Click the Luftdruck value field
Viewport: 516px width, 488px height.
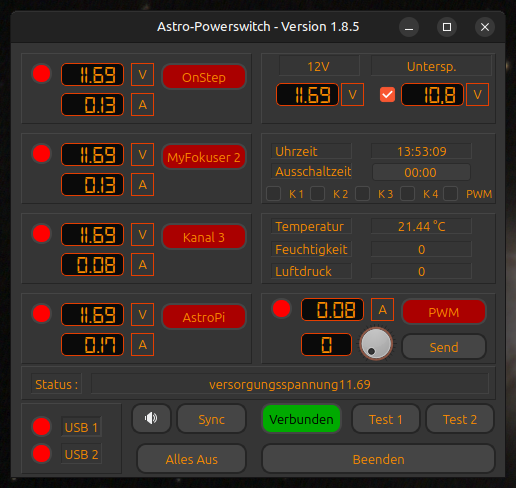click(x=421, y=271)
